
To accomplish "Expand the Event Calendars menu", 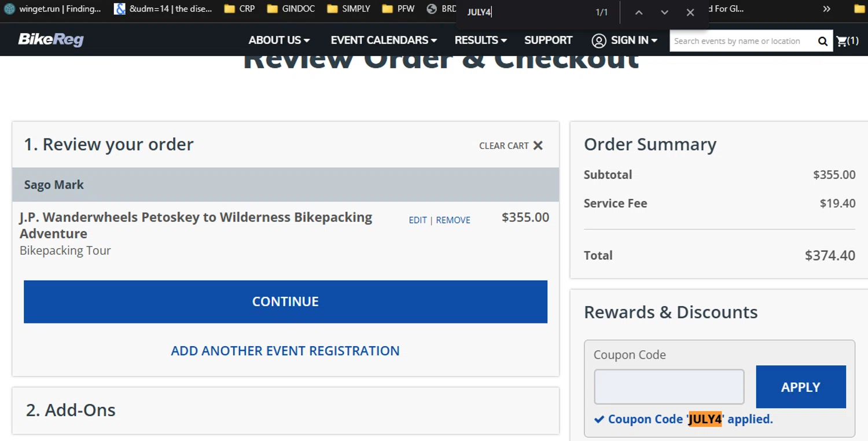I will pos(384,41).
